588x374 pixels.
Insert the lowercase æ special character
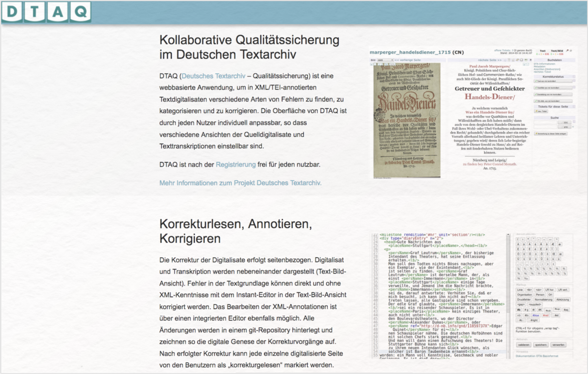click(x=559, y=244)
